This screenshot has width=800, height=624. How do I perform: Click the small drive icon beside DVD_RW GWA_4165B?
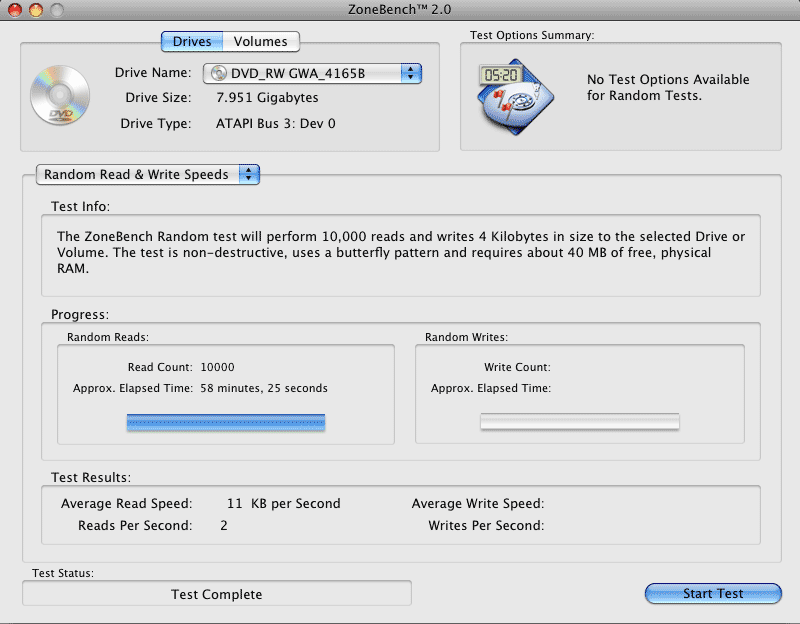tap(217, 73)
